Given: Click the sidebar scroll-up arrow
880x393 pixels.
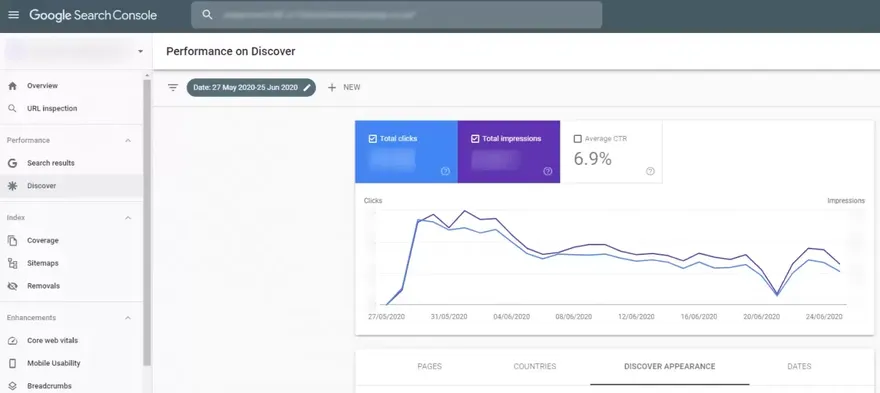Looking at the screenshot, I should pyautogui.click(x=147, y=75).
